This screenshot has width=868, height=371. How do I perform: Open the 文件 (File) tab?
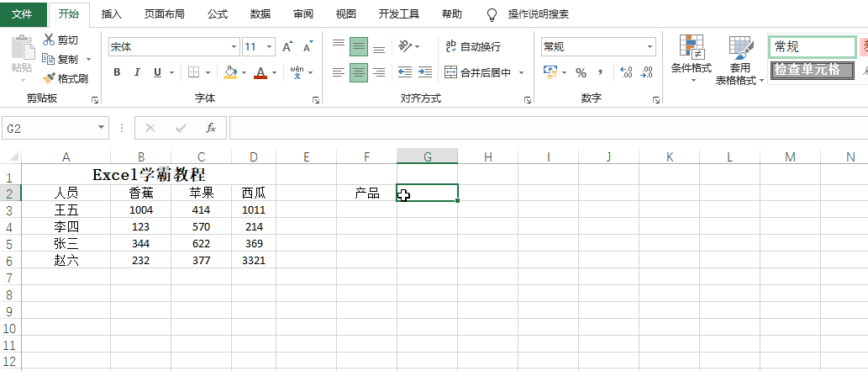pos(23,13)
